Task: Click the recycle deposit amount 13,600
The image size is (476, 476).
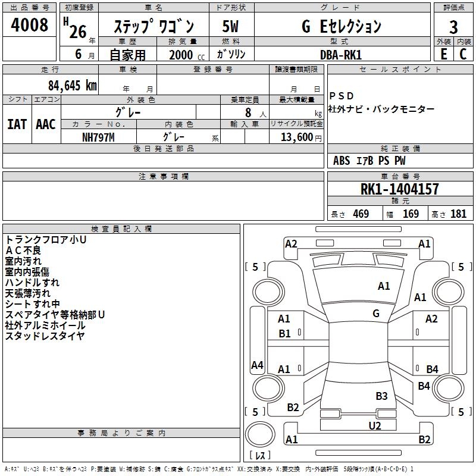Action: coord(296,137)
